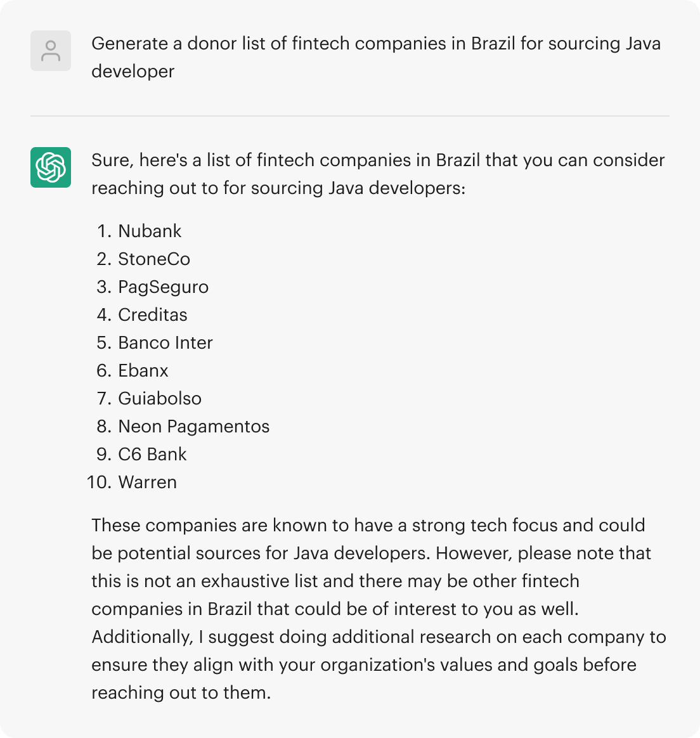Select the C6 Bank list entry

click(152, 454)
